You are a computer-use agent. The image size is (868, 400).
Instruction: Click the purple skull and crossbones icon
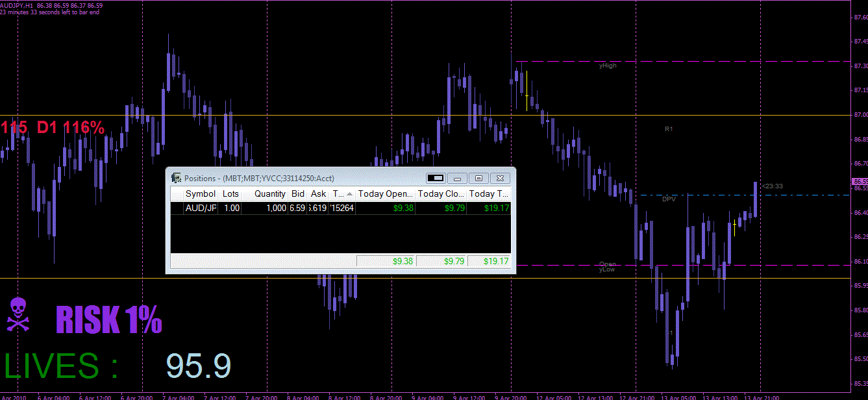(x=19, y=314)
